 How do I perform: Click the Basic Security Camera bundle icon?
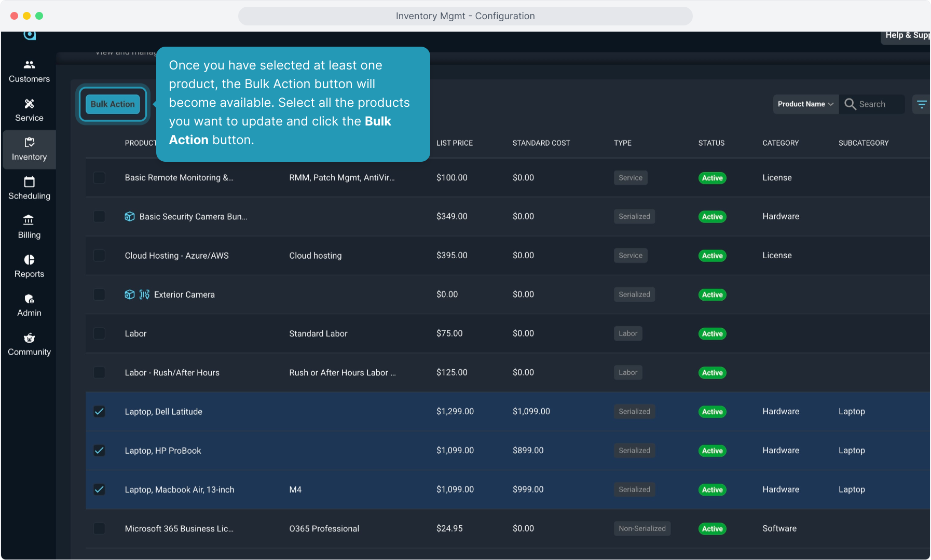[x=130, y=217]
